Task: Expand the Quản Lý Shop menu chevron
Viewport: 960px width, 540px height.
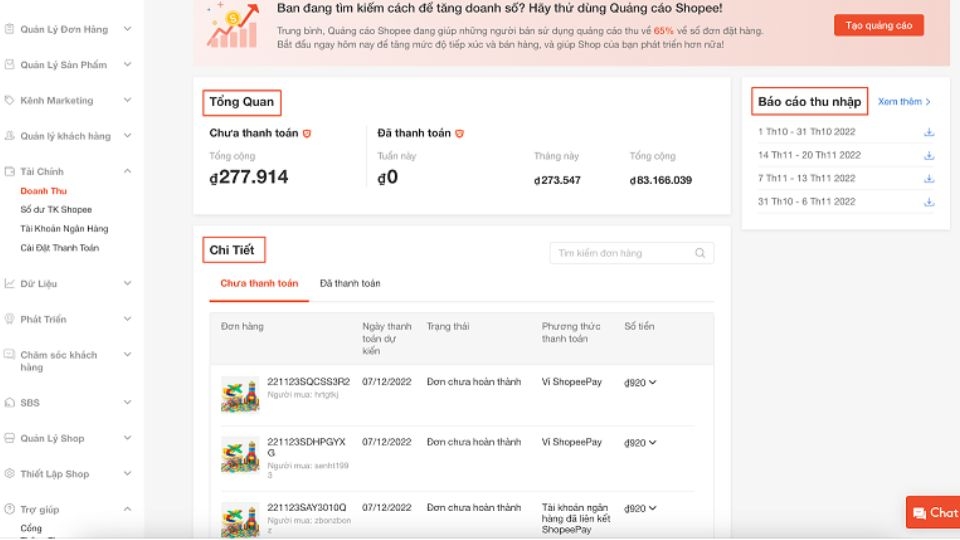Action: coord(127,438)
